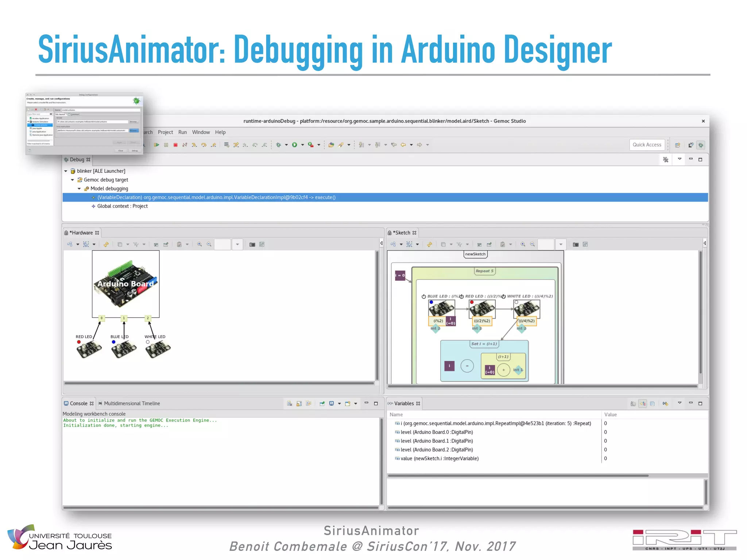The image size is (747, 560).
Task: Toggle Show Type Names in Variables view
Action: 633,404
